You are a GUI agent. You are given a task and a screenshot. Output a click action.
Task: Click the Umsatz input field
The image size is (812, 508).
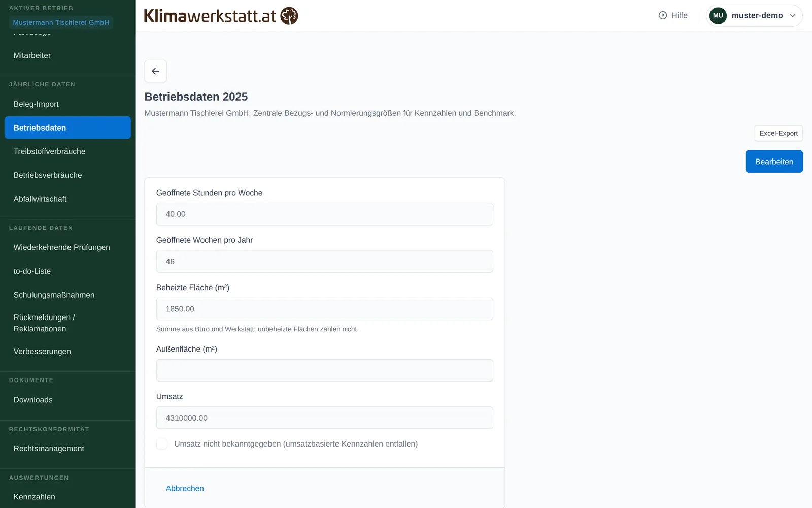[x=325, y=418]
